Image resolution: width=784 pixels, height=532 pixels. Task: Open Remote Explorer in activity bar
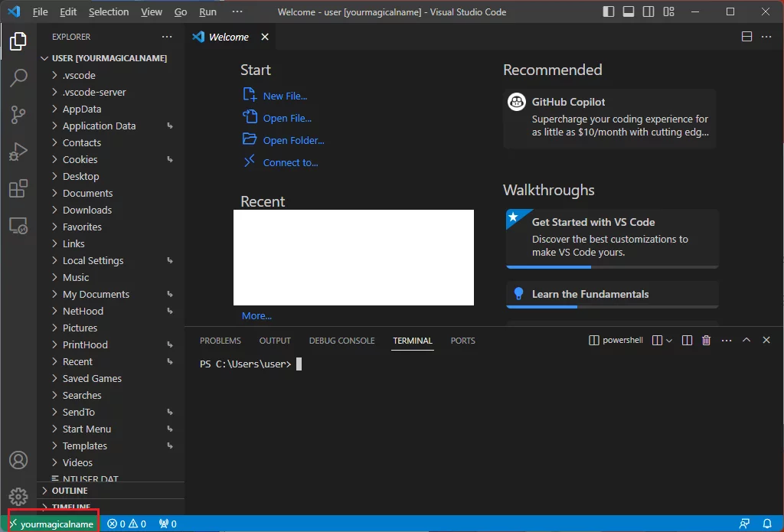click(18, 225)
